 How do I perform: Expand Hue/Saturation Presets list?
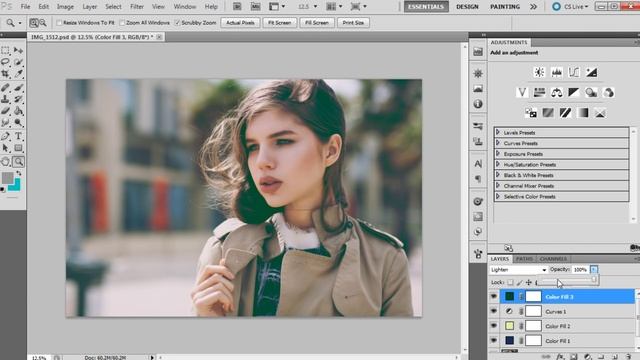pyautogui.click(x=498, y=164)
